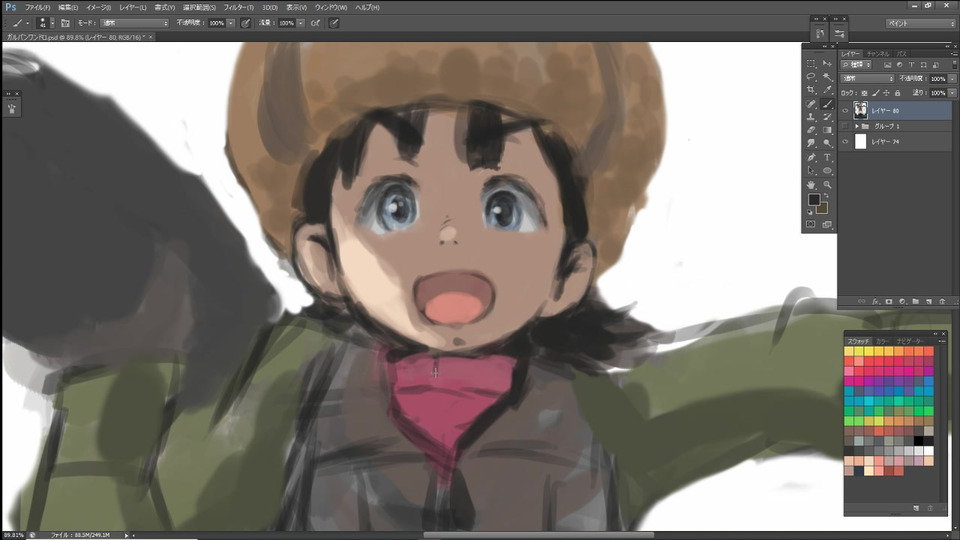Select the Path Selection tool
The image size is (960, 540).
pos(811,171)
